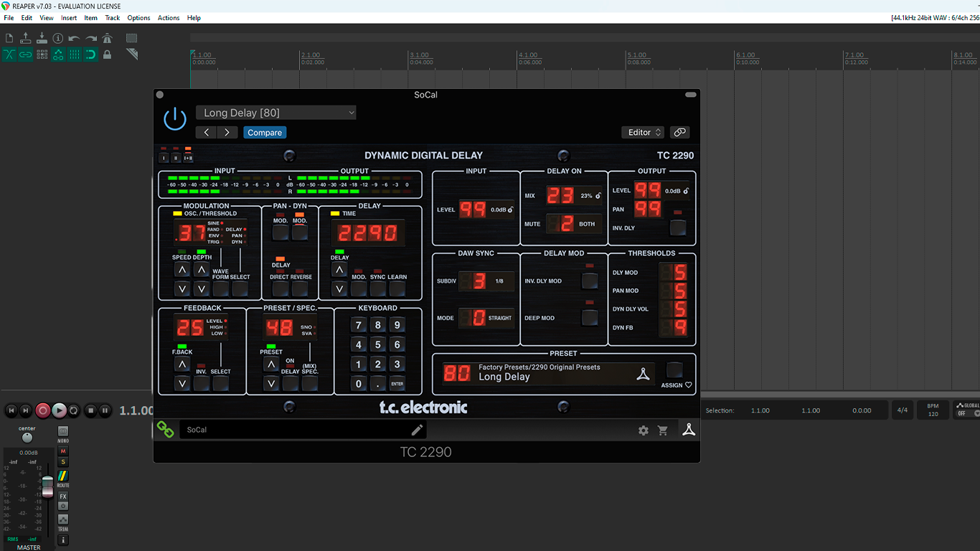
Task: Open Project Settings info icon
Action: coord(58,38)
